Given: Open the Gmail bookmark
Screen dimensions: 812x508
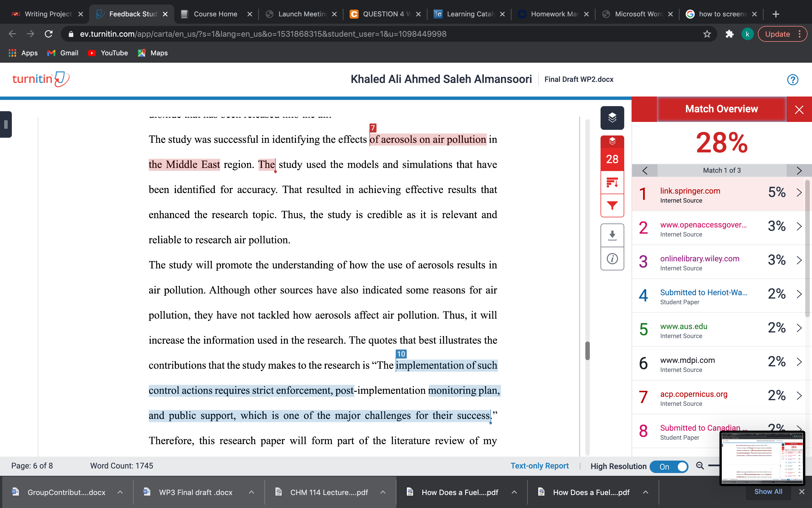Looking at the screenshot, I should point(63,53).
